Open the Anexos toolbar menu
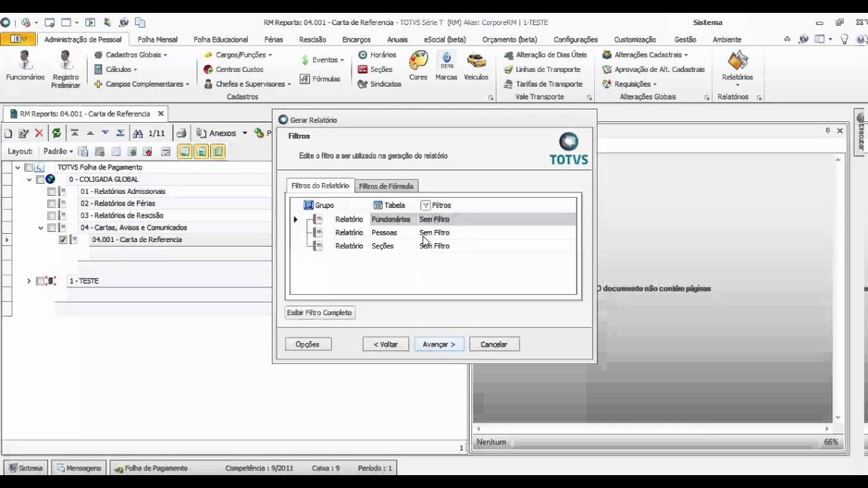This screenshot has width=868, height=488. tap(222, 134)
